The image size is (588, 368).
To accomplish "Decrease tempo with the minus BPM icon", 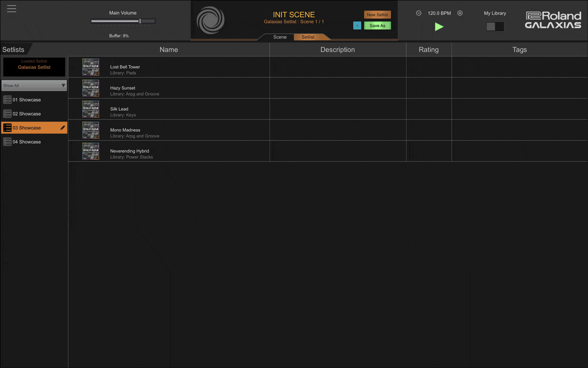I will point(418,13).
